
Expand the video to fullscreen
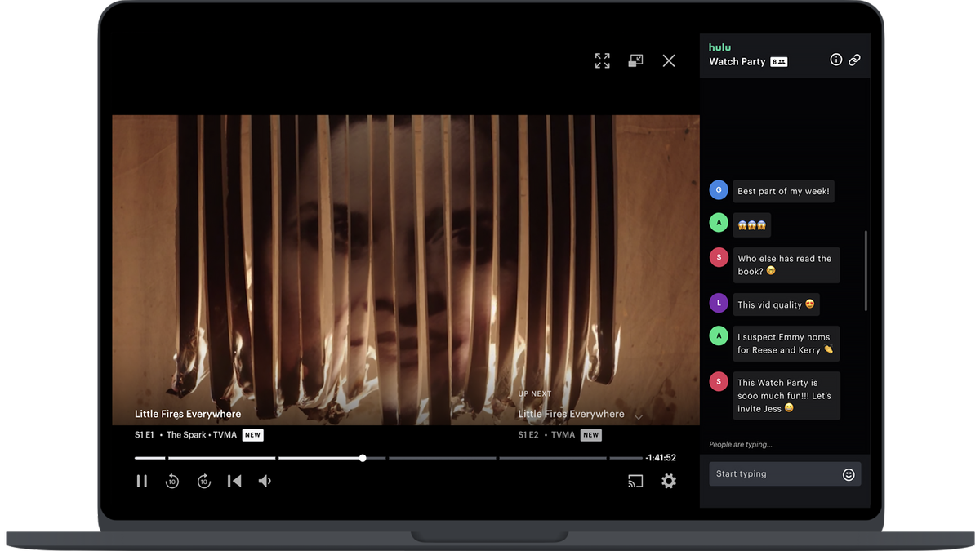click(x=603, y=60)
